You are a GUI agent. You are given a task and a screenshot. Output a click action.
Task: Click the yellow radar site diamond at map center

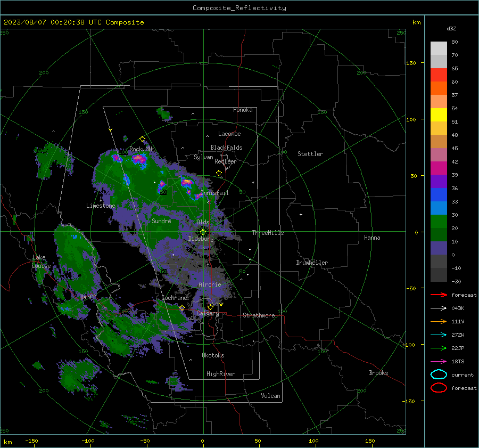point(203,232)
